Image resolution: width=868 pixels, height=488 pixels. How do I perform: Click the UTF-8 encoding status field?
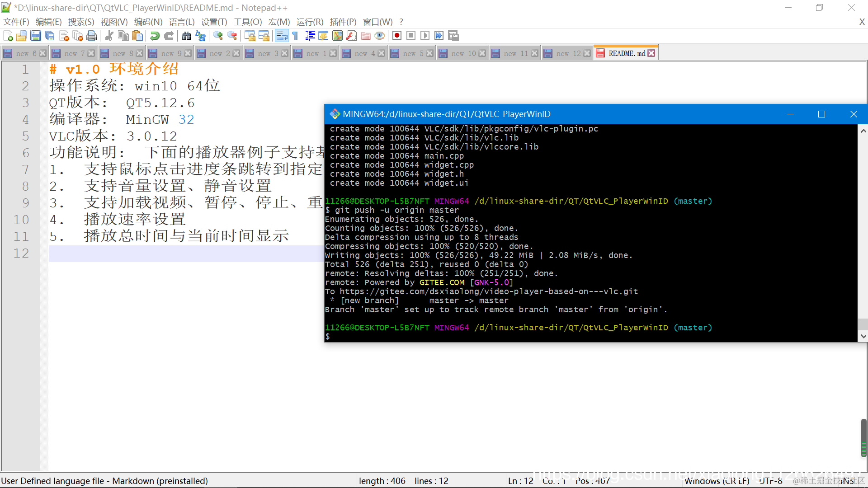(770, 481)
